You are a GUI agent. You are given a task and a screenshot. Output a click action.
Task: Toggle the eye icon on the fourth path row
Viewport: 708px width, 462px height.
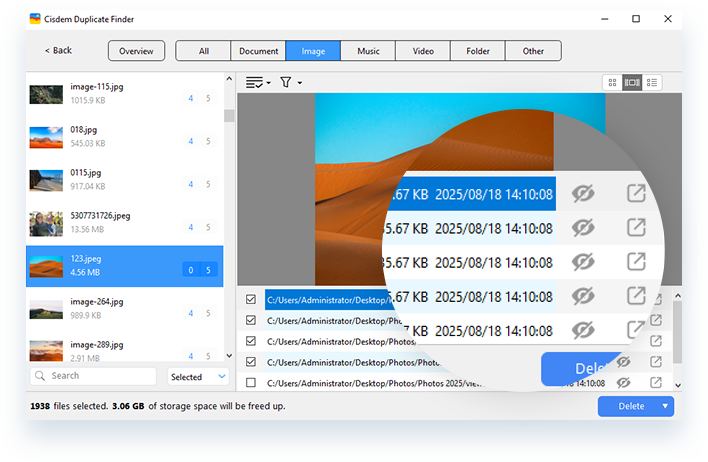tap(624, 362)
